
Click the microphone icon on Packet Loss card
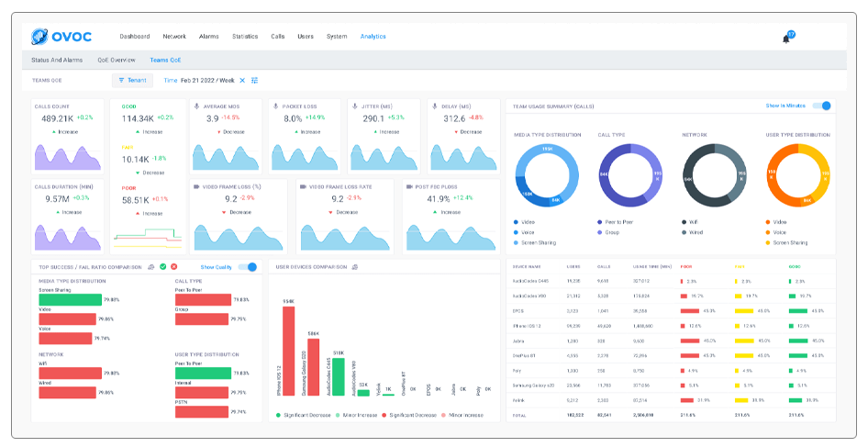275,106
